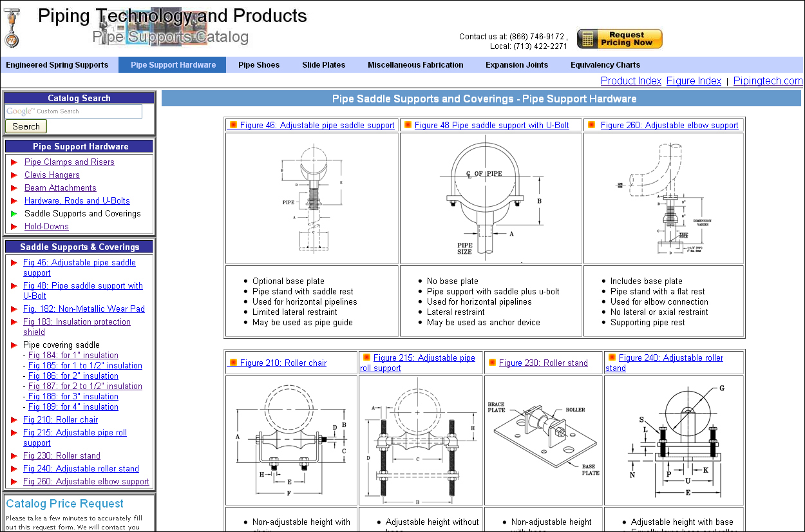Click Figure 260 adjustable elbow support drawing
The height and width of the screenshot is (532, 805).
[663, 198]
